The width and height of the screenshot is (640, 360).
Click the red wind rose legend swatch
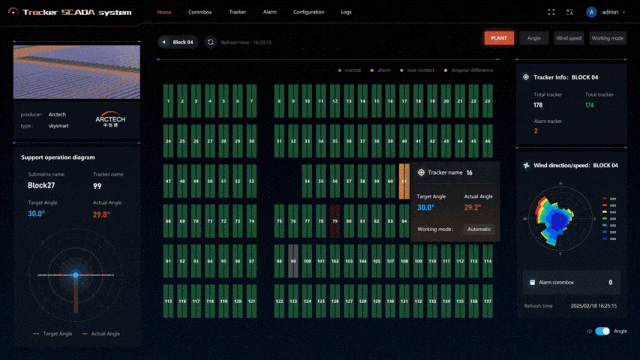[605, 205]
